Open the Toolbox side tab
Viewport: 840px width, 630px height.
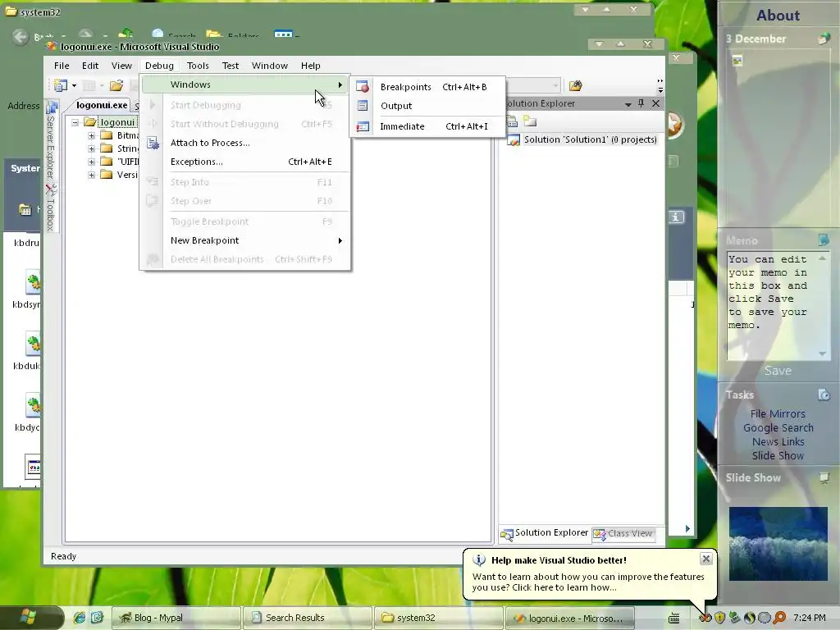click(51, 208)
